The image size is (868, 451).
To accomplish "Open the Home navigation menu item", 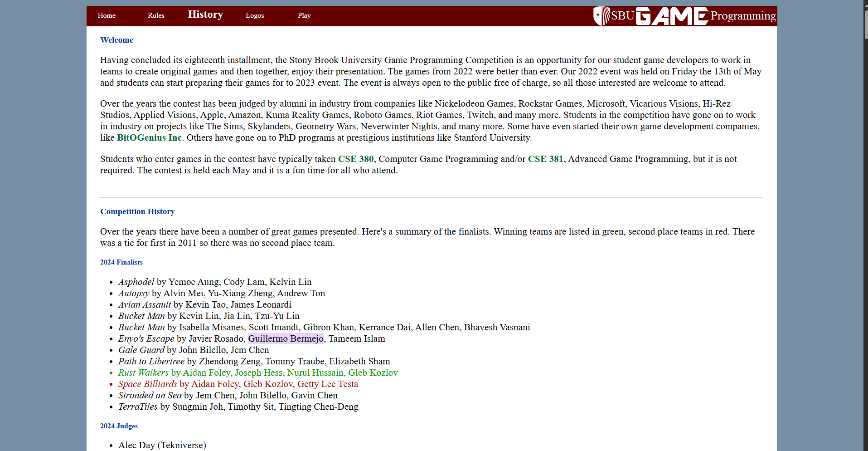I will 107,15.
